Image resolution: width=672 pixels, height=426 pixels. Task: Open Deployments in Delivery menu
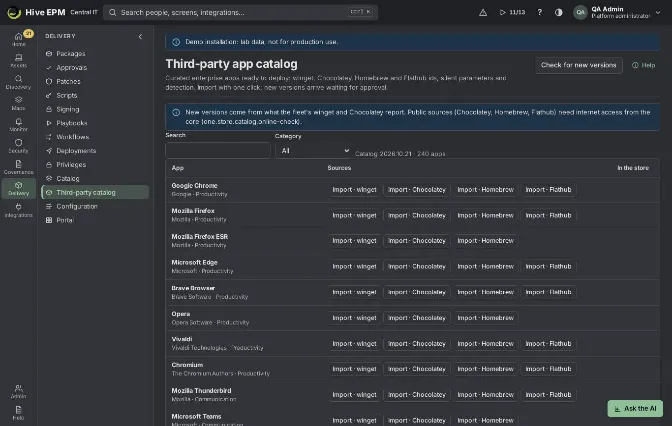tap(95, 151)
